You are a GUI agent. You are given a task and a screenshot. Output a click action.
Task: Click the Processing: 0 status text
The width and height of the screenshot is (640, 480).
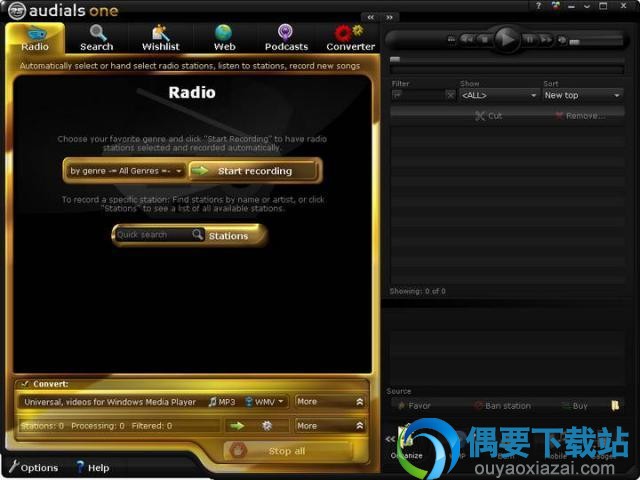(98, 426)
